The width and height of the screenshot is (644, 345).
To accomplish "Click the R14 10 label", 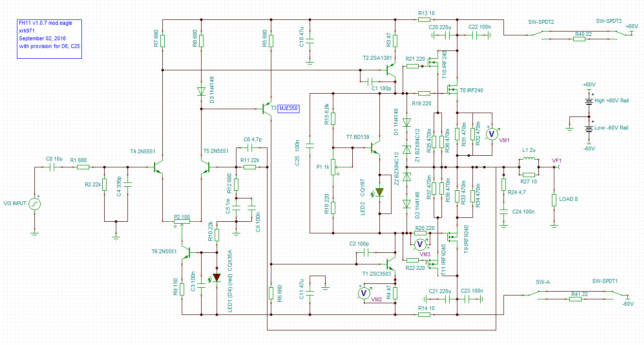I will click(425, 308).
